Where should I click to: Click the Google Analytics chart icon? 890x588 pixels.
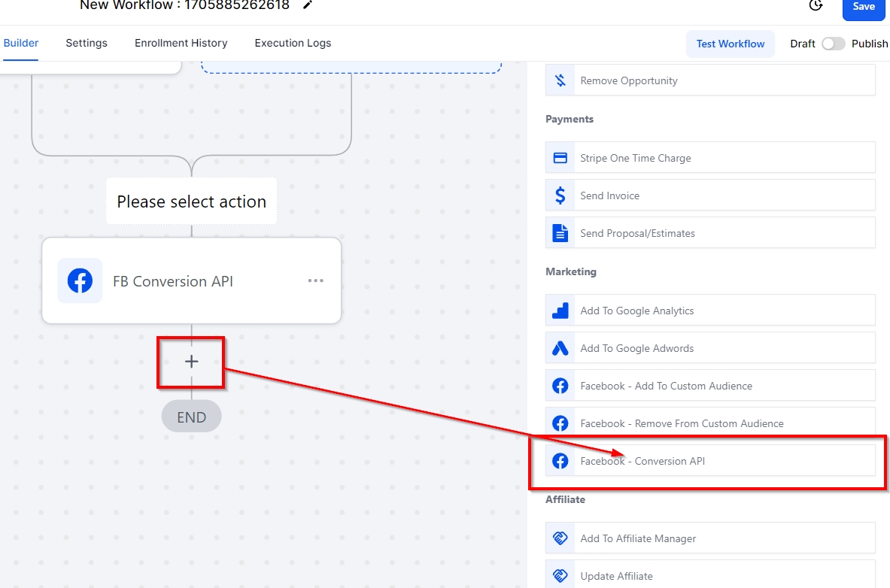(560, 311)
